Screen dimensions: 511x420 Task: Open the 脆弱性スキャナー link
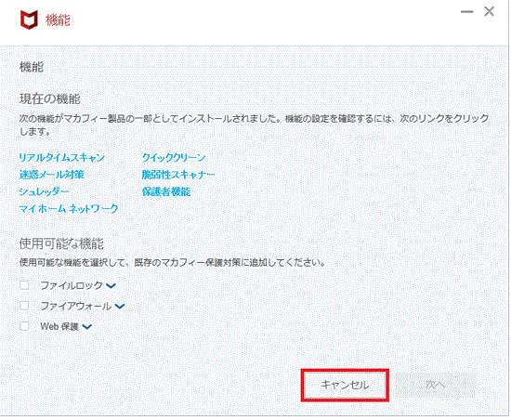[x=178, y=175]
